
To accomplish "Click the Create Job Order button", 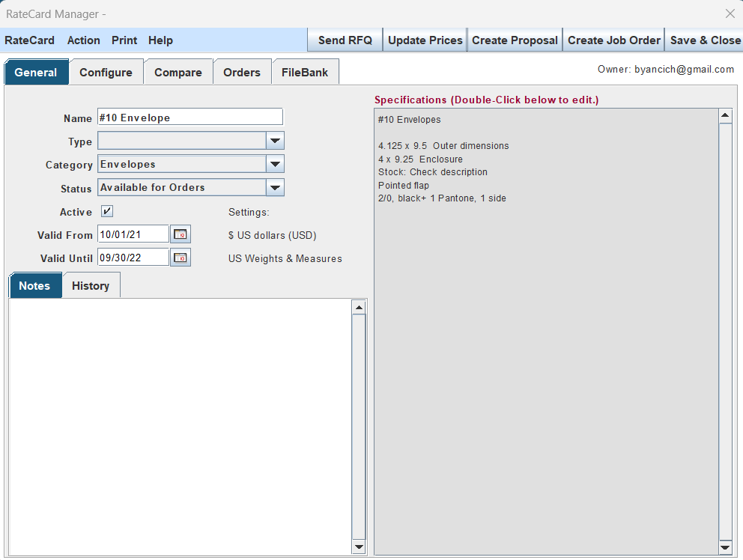I will [613, 40].
